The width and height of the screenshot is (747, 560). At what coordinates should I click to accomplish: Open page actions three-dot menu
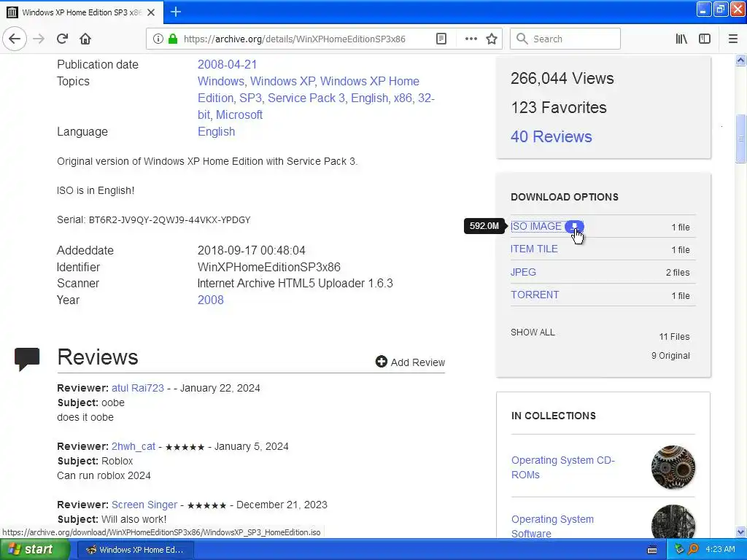(x=471, y=39)
